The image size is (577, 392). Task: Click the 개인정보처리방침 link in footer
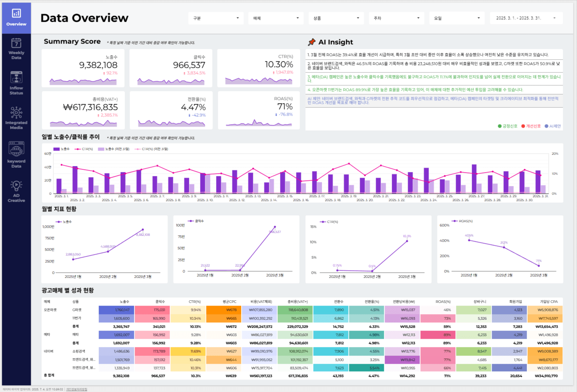(x=76, y=390)
